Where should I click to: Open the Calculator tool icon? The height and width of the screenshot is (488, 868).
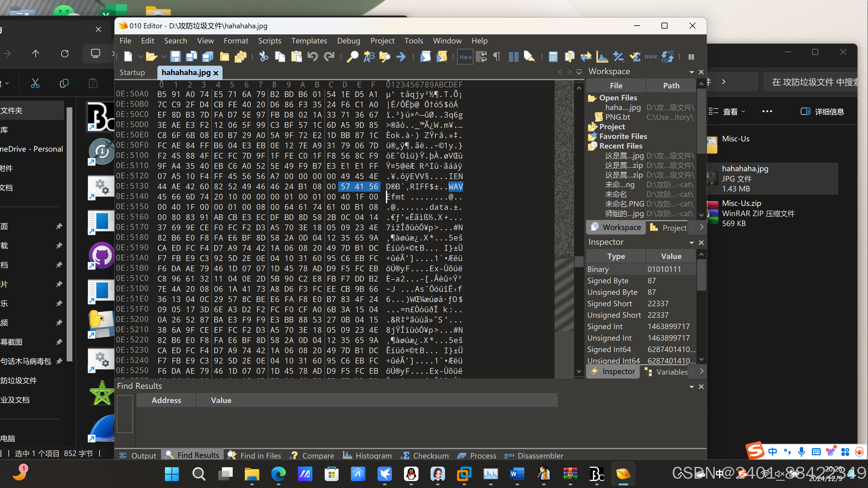point(553,57)
